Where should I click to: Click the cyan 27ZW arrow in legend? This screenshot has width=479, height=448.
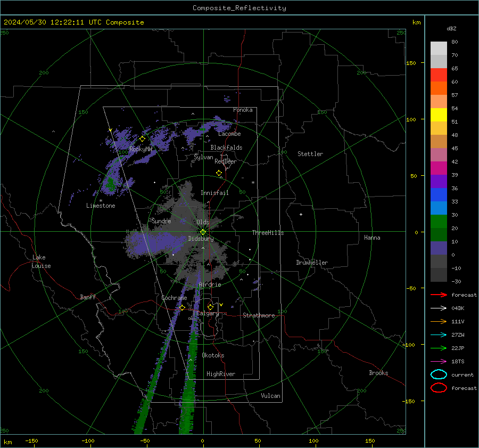[439, 335]
